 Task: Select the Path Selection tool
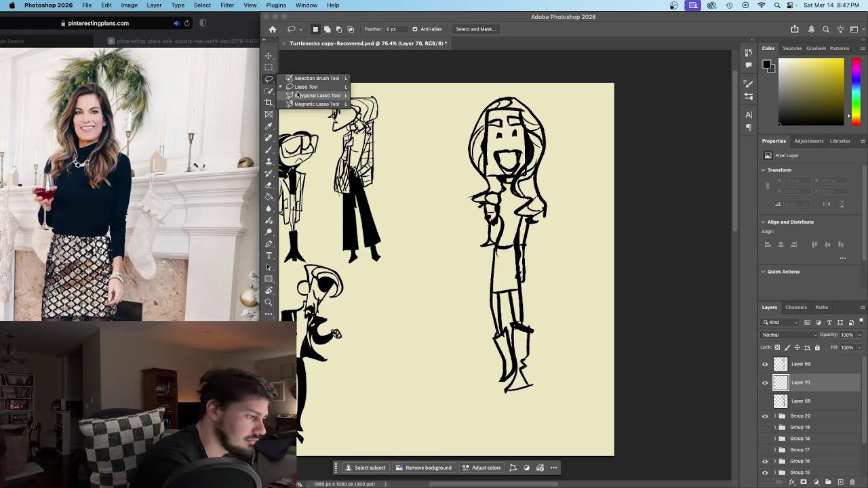pos(269,267)
